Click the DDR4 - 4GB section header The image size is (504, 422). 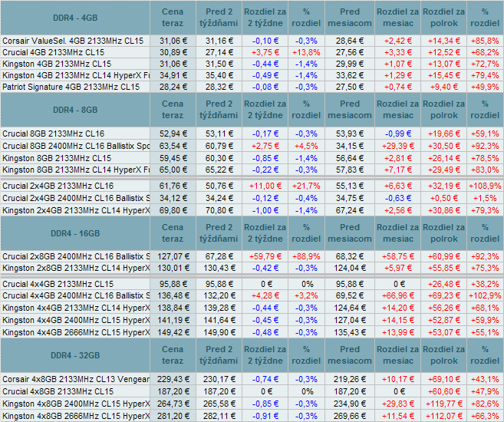[75, 18]
